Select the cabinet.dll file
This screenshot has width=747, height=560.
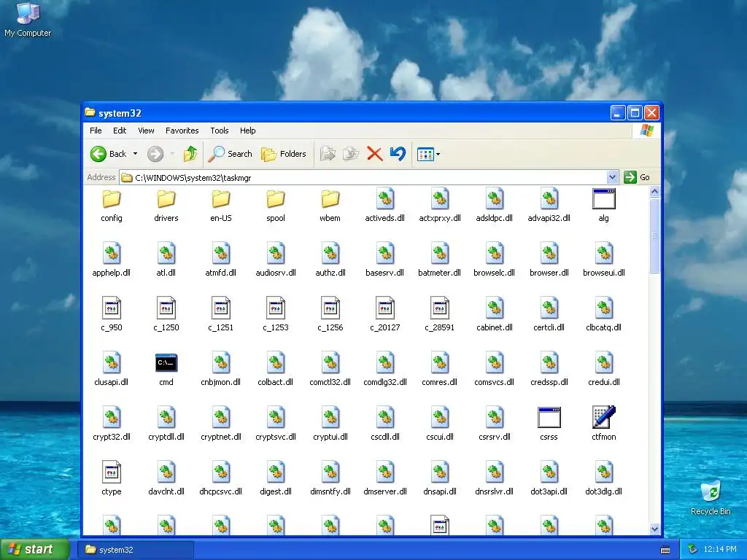(x=495, y=315)
